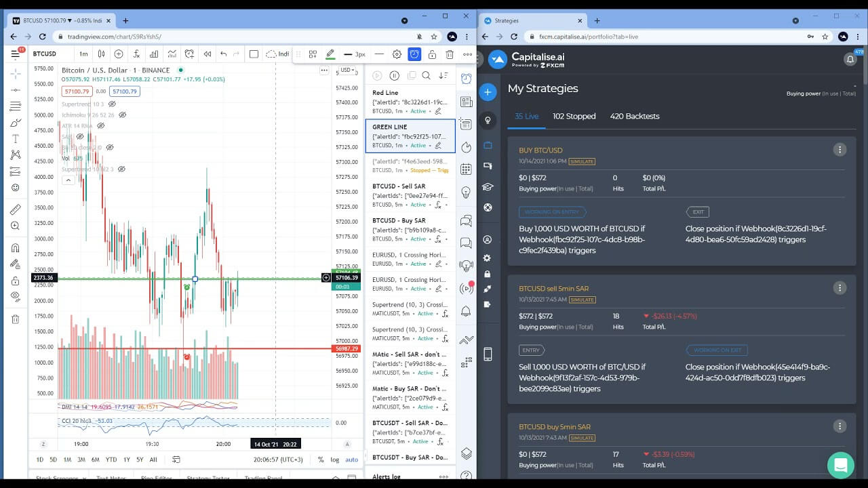Image resolution: width=868 pixels, height=488 pixels.
Task: Switch to 102 Stopped tab
Action: pyautogui.click(x=574, y=117)
